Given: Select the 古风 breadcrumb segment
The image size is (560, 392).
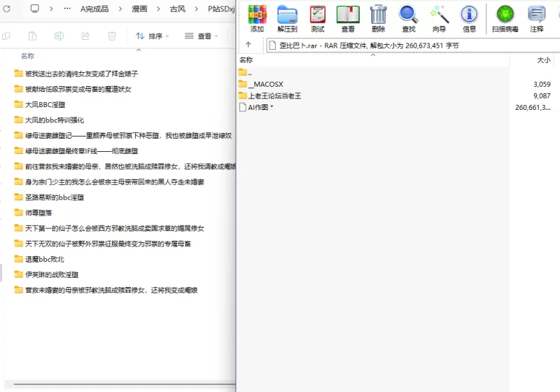Looking at the screenshot, I should pyautogui.click(x=177, y=8).
